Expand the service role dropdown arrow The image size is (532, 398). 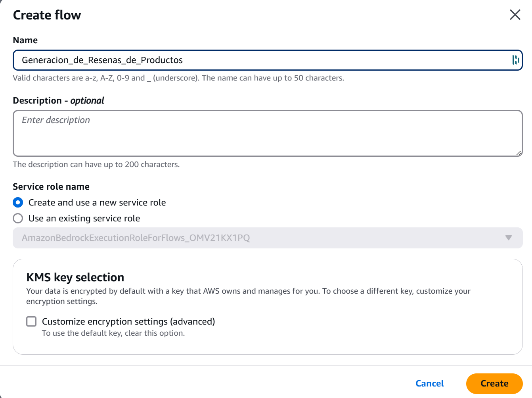point(508,238)
